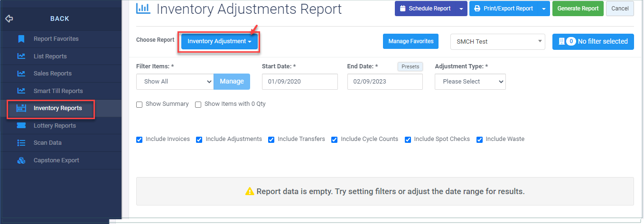Enable the Show Summary checkbox
This screenshot has height=224, width=644.
click(x=140, y=104)
